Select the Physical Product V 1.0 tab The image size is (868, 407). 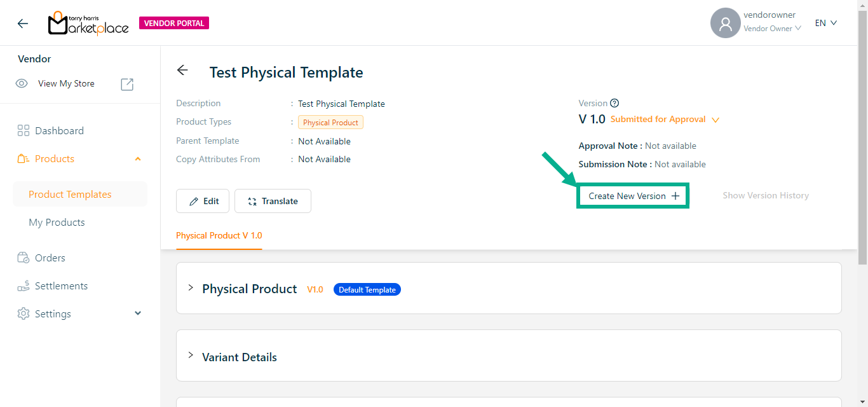[x=219, y=235]
